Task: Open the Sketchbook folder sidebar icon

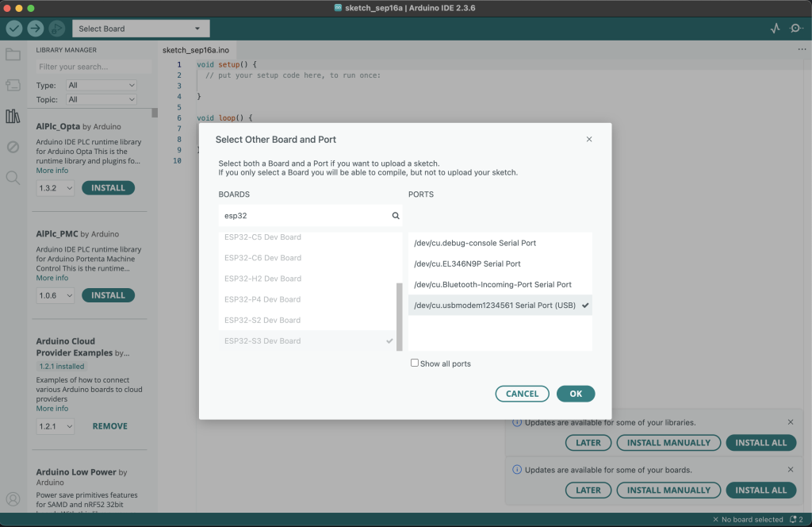Action: click(13, 55)
